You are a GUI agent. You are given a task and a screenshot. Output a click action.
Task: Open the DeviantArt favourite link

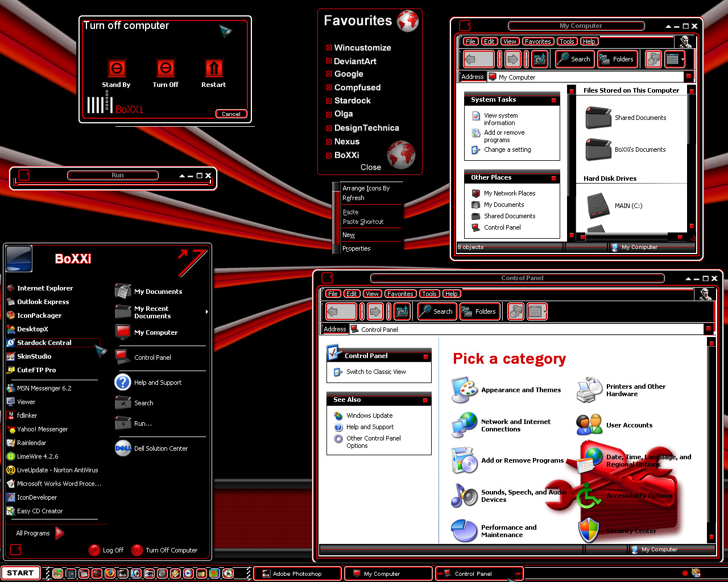[355, 61]
